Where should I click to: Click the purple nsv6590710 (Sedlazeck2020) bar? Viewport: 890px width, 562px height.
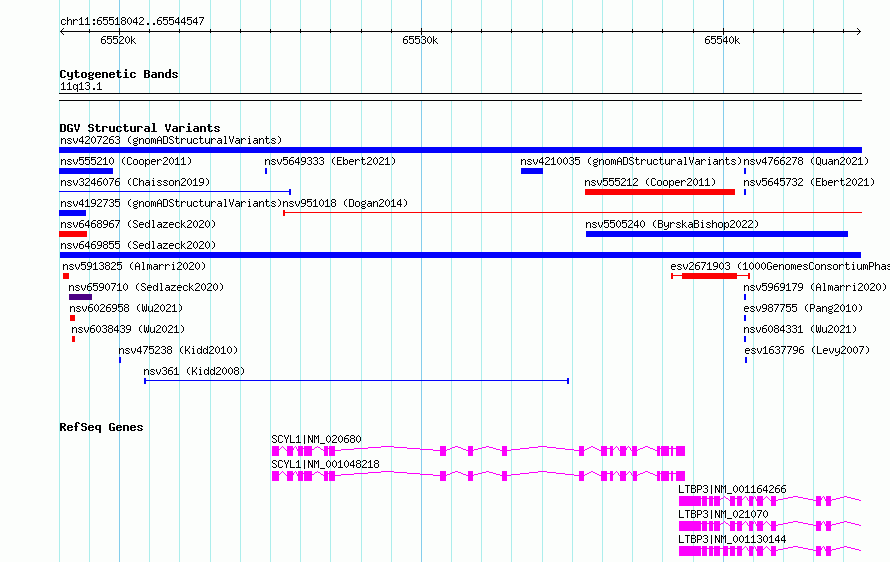(81, 297)
